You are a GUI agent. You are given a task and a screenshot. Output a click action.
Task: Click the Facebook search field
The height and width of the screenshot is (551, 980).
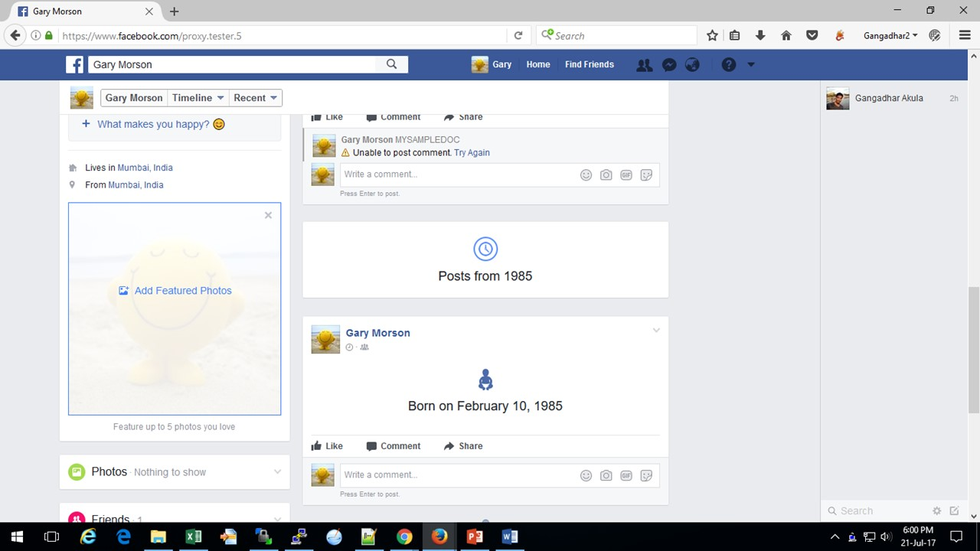point(232,64)
